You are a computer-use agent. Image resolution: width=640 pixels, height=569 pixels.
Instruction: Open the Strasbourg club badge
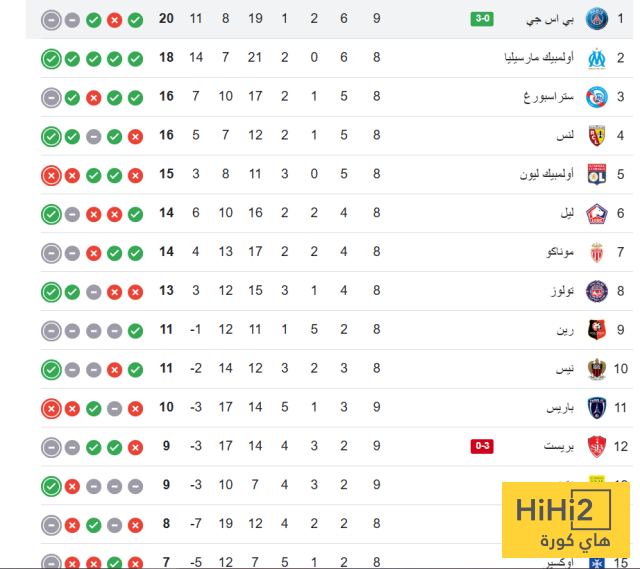597,97
